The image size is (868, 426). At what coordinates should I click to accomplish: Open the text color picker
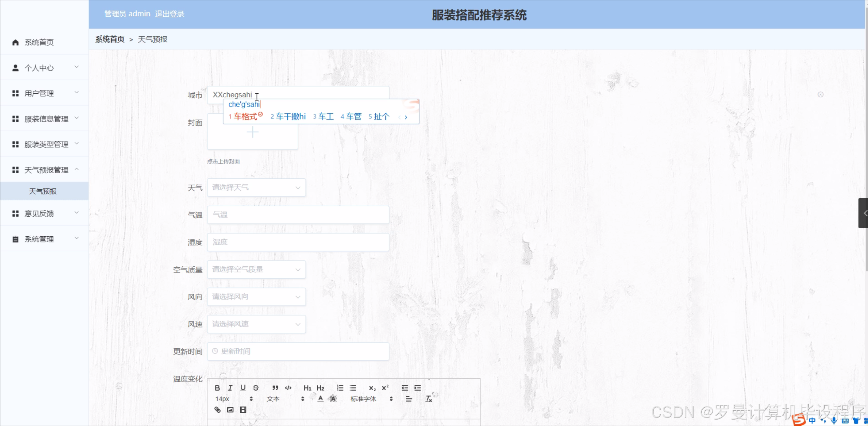[x=320, y=399]
